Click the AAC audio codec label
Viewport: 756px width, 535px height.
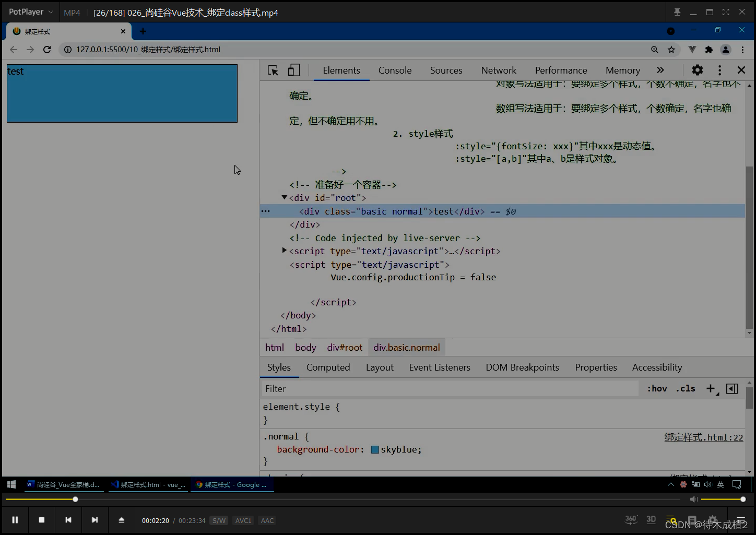pos(267,520)
